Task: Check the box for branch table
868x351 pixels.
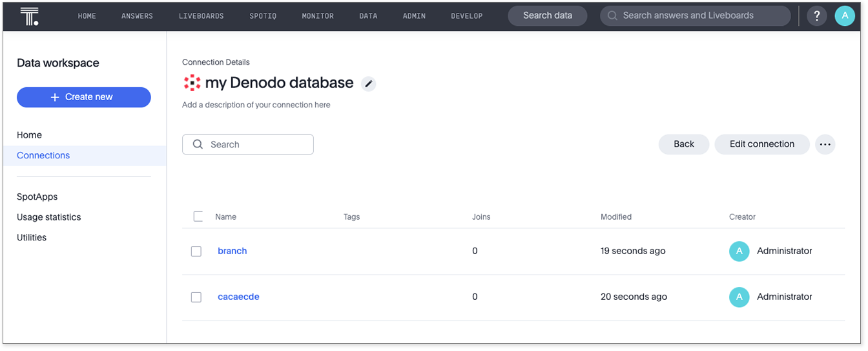Action: 196,251
